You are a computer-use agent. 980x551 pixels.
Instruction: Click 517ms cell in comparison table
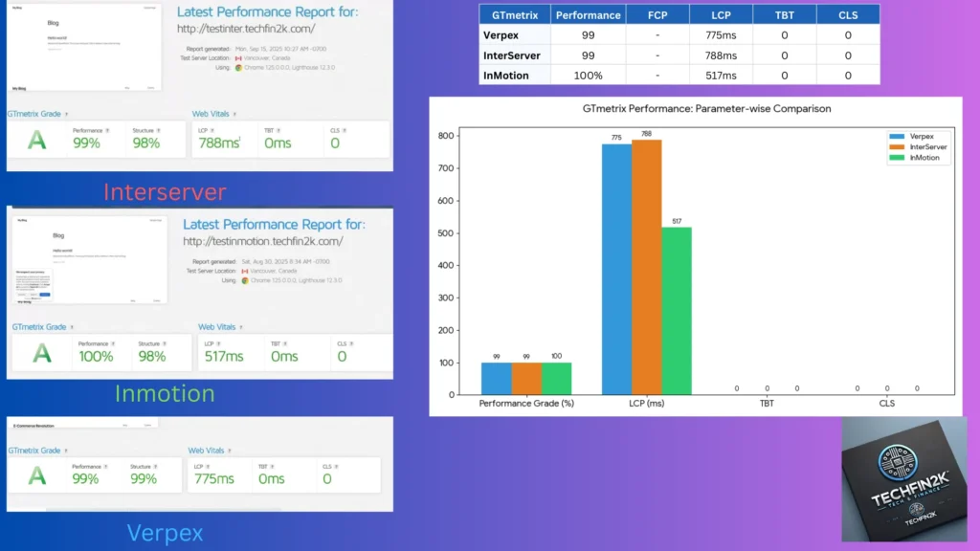pyautogui.click(x=721, y=76)
